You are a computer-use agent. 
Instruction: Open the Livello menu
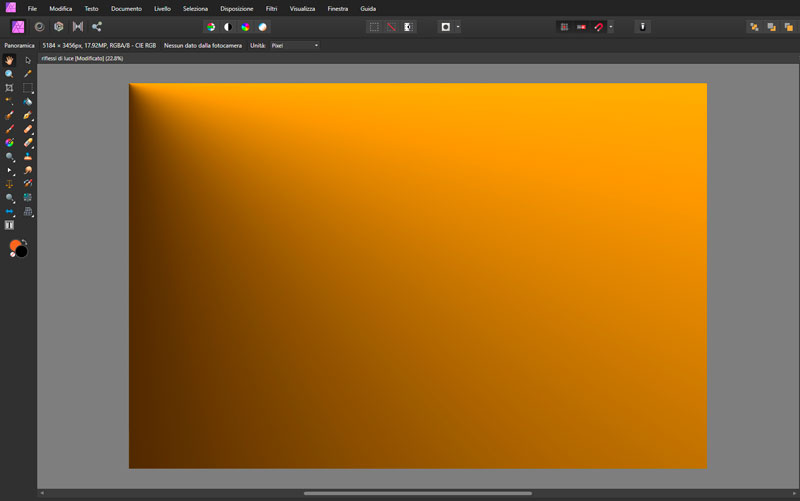162,9
